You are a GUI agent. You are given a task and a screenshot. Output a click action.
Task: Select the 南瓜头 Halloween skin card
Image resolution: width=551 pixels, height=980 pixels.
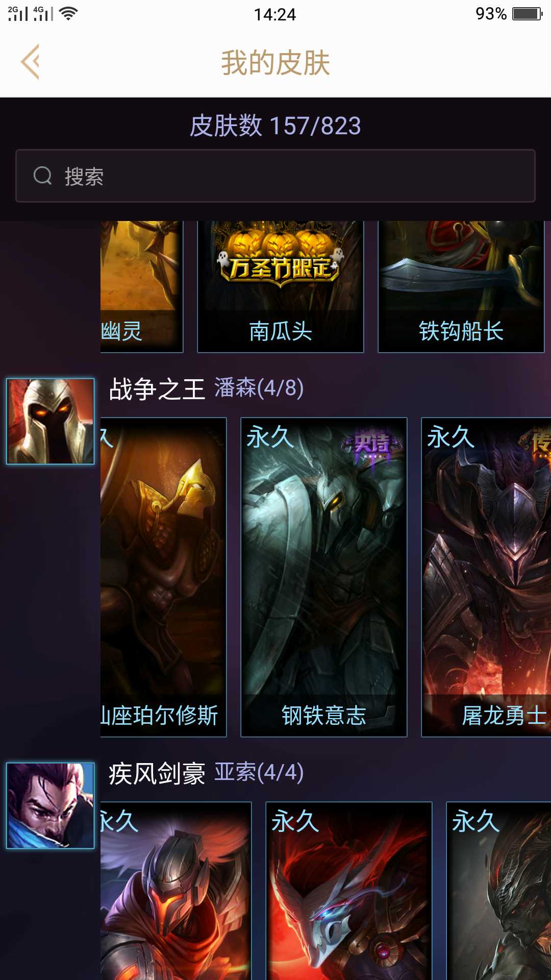coord(281,286)
